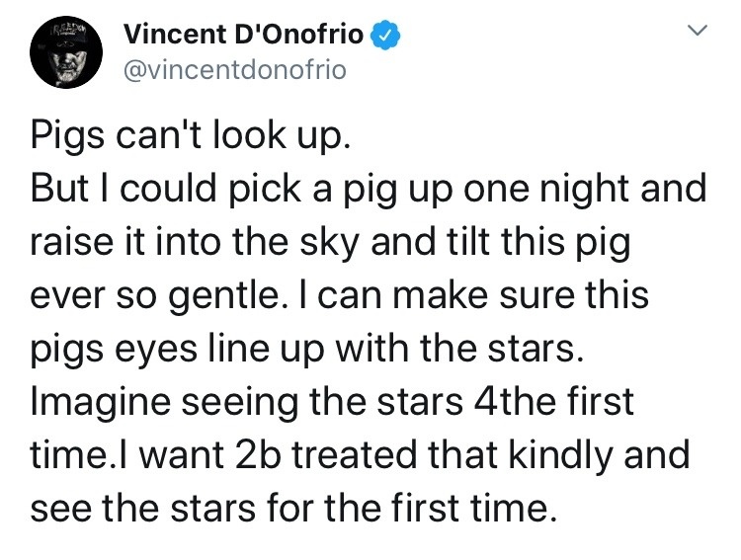Open the @vincentdonofrio handle link
Image resolution: width=741 pixels, height=560 pixels.
pos(235,70)
